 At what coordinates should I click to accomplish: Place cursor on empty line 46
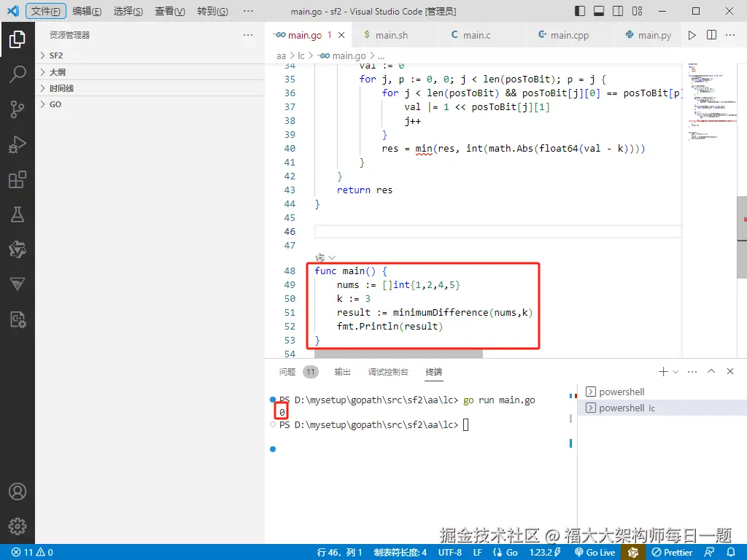pyautogui.click(x=498, y=231)
